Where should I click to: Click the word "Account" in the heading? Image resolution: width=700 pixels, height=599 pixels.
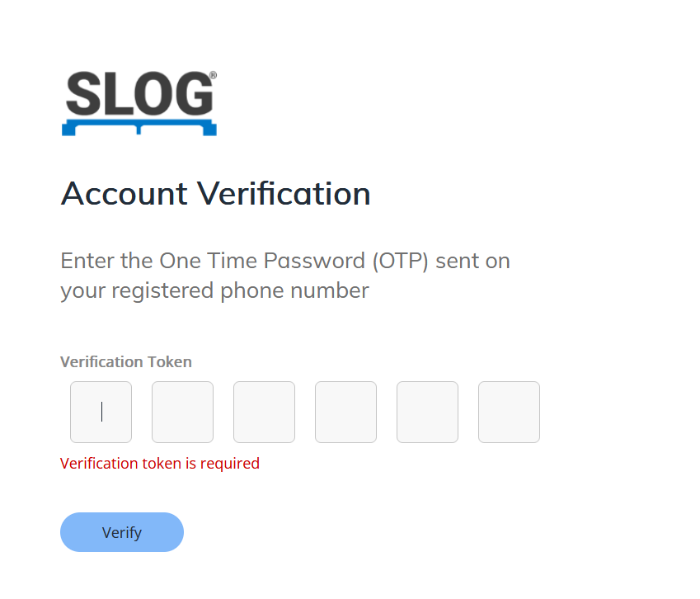pos(124,194)
